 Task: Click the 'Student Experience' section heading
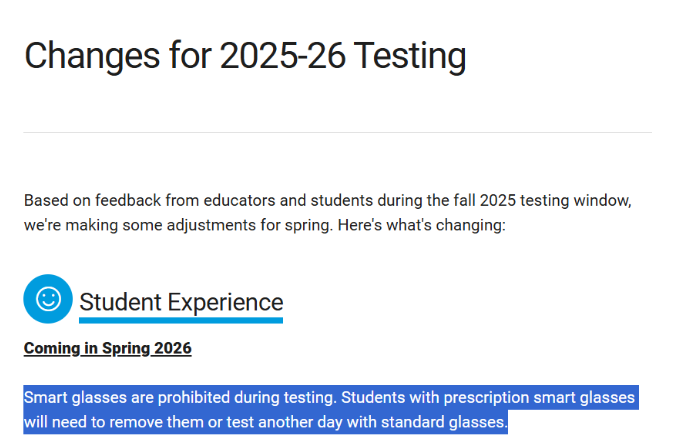(181, 302)
